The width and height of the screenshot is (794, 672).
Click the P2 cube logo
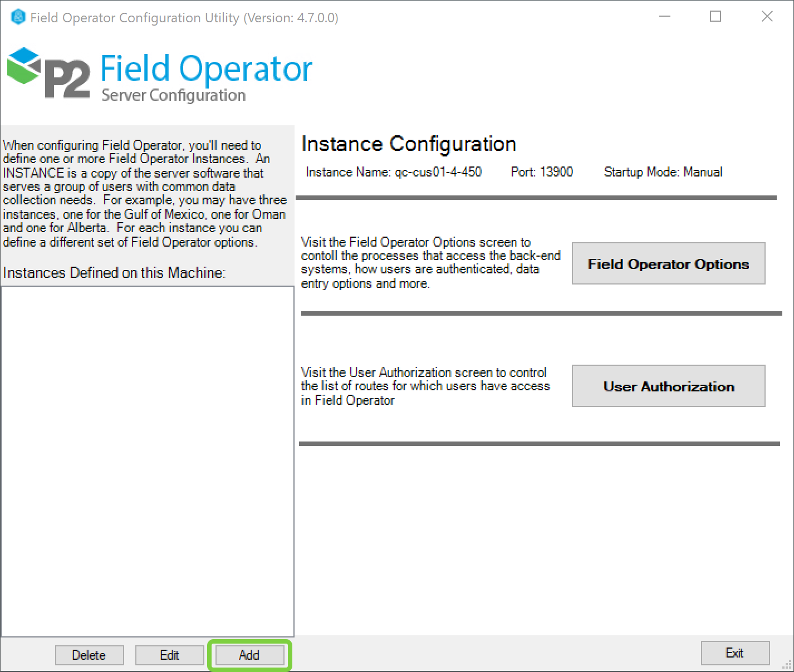click(23, 66)
